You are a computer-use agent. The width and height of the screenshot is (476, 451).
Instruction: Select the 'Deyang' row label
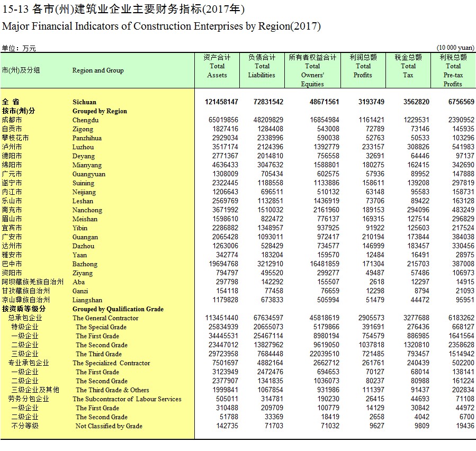84,156
